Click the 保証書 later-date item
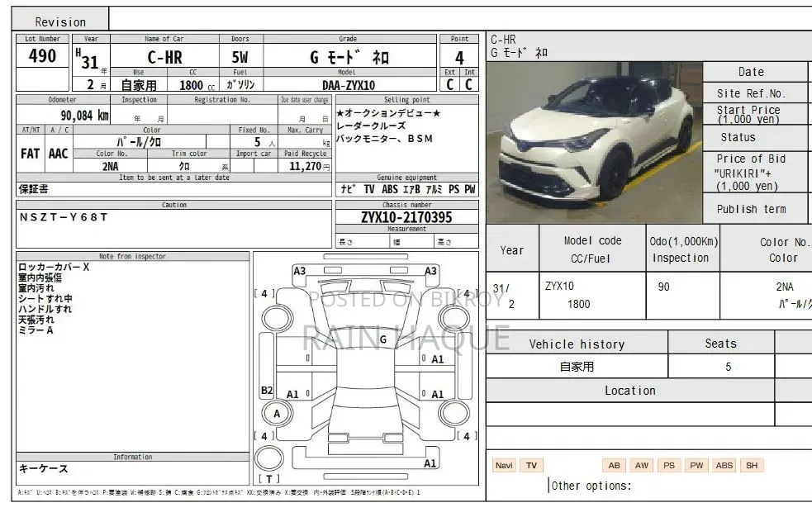 click(x=34, y=189)
